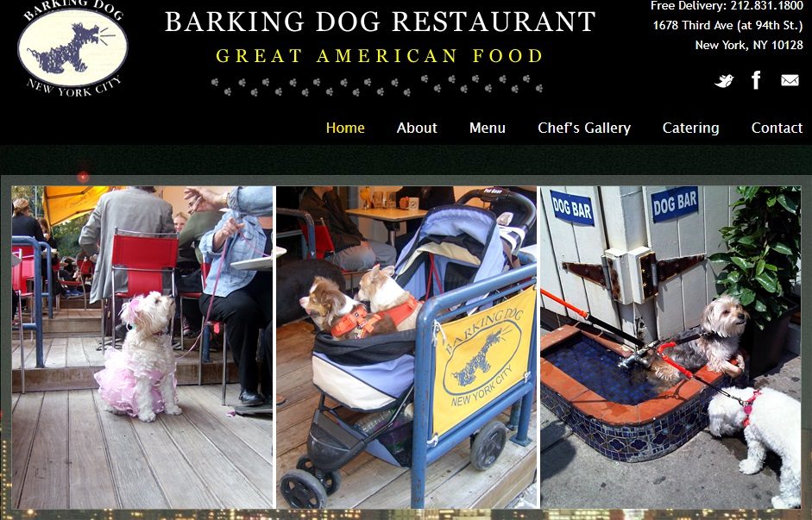Click the paw print trail graphic
The image size is (812, 520).
tap(377, 86)
